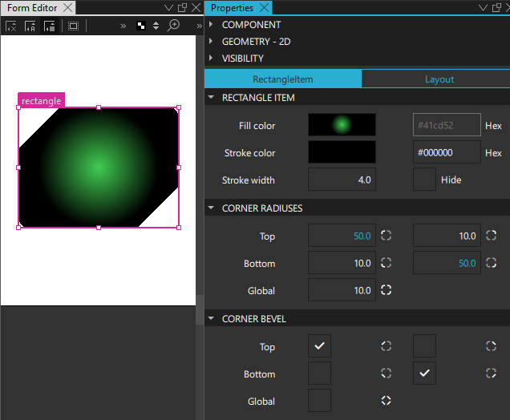Click the show bounding rectangles icon

click(73, 26)
